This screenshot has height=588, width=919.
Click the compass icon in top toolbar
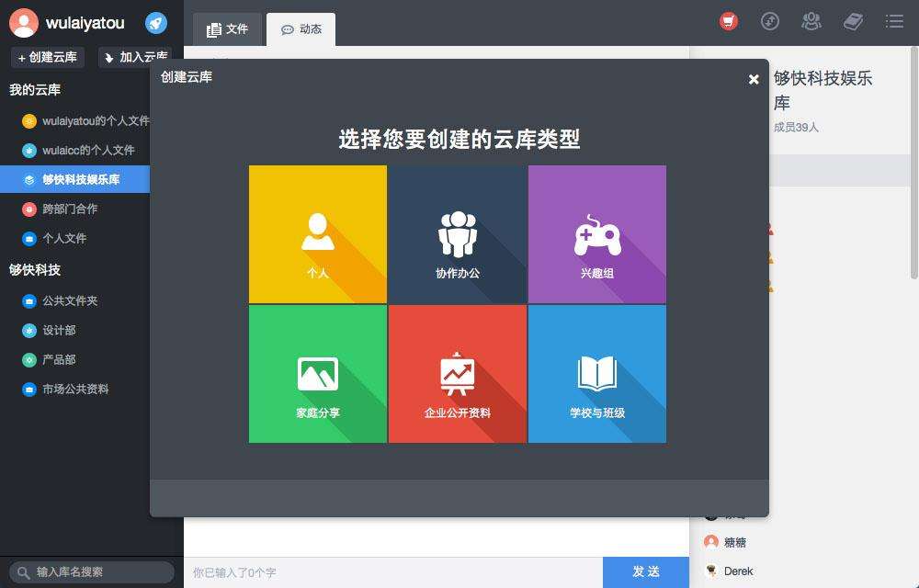tap(770, 21)
